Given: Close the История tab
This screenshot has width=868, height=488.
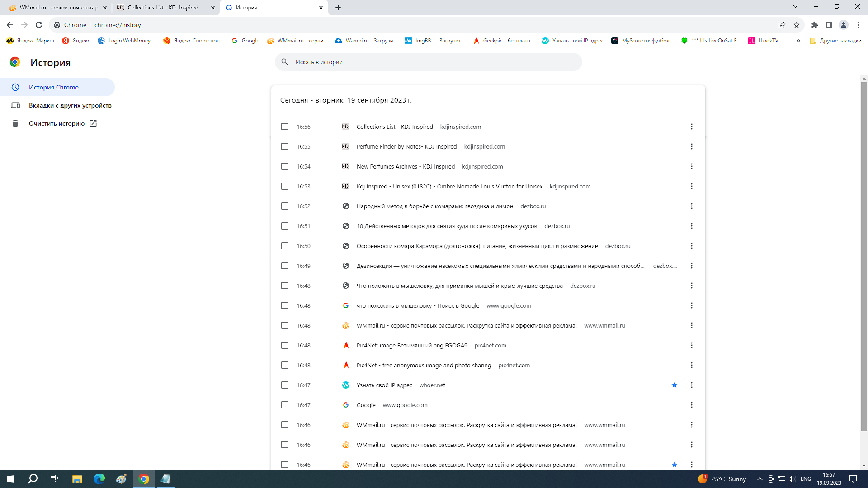Looking at the screenshot, I should (x=321, y=8).
